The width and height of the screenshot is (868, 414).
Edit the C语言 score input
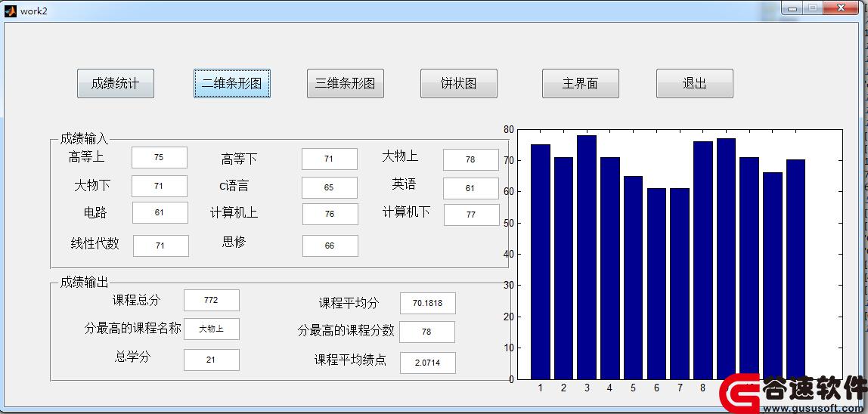point(330,187)
